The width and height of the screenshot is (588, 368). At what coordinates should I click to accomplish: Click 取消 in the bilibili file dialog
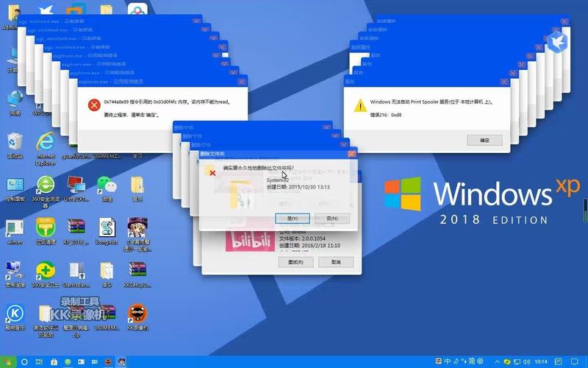[336, 262]
